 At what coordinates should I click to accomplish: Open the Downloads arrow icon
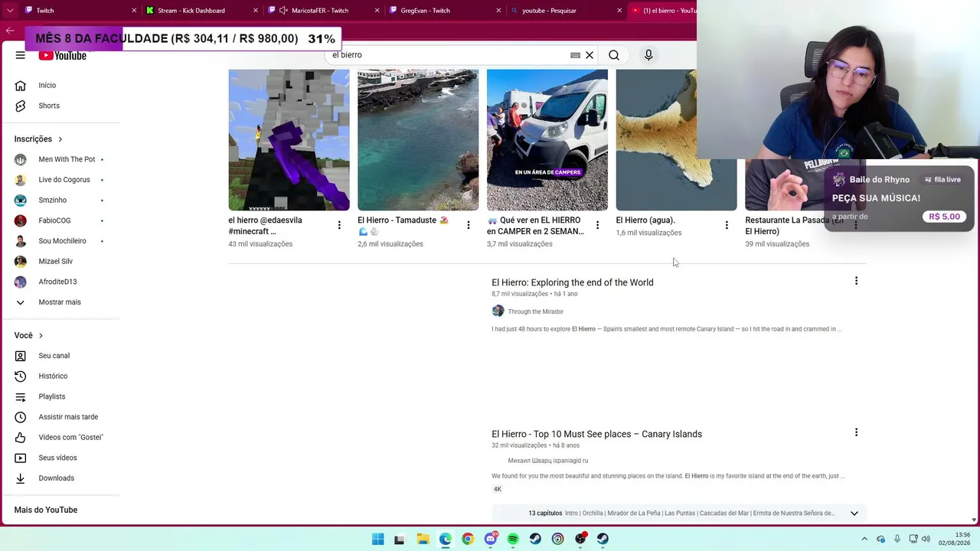(x=21, y=478)
